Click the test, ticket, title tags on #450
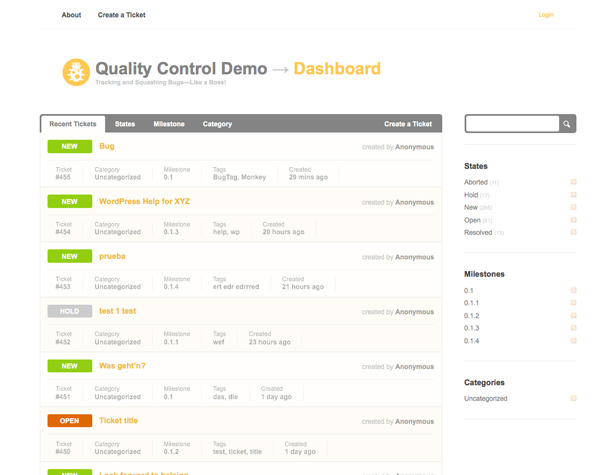Screen dimensions: 615x475 [237, 452]
